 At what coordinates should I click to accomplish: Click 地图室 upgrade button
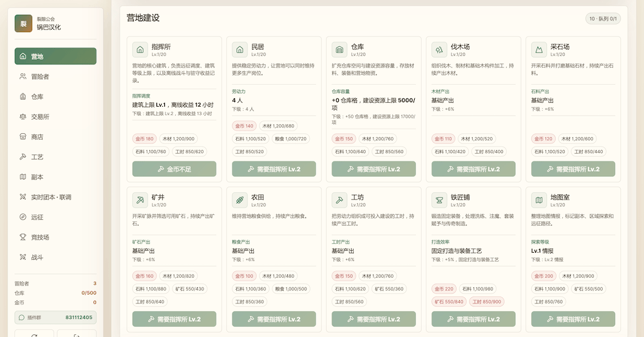(x=573, y=319)
